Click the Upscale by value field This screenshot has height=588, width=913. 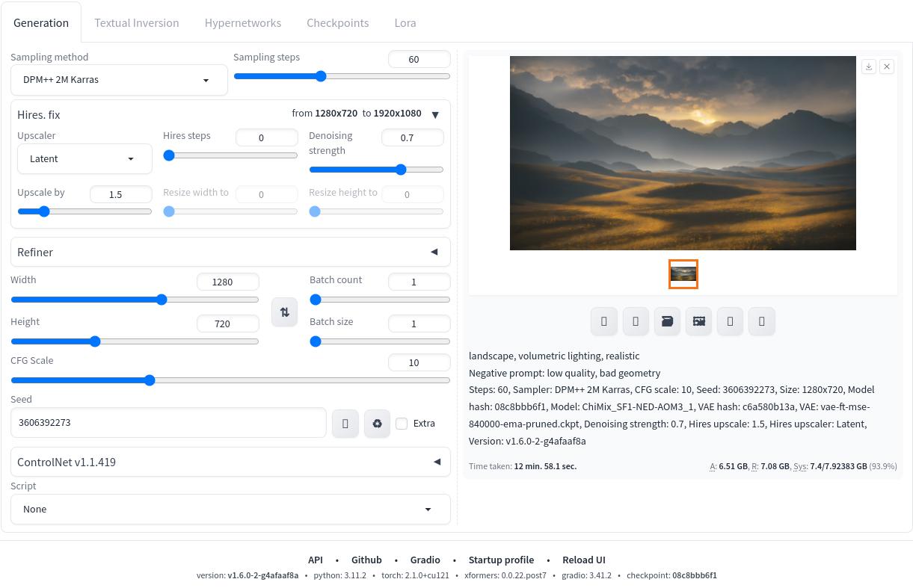pos(120,194)
